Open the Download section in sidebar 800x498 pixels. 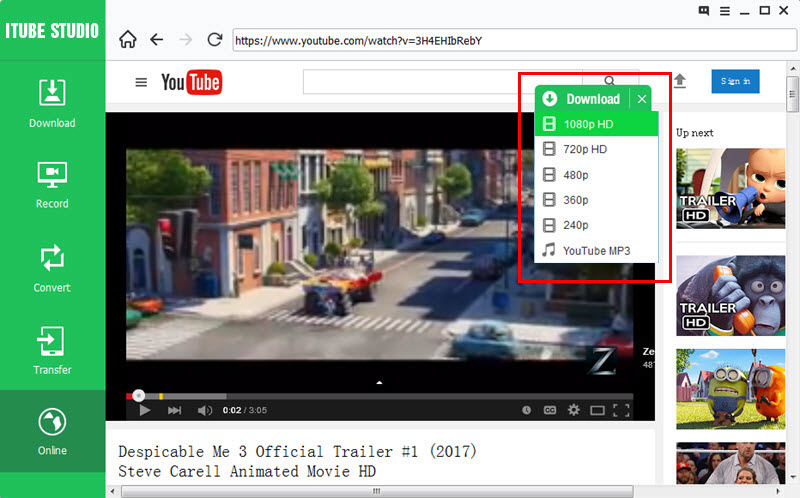[x=52, y=104]
